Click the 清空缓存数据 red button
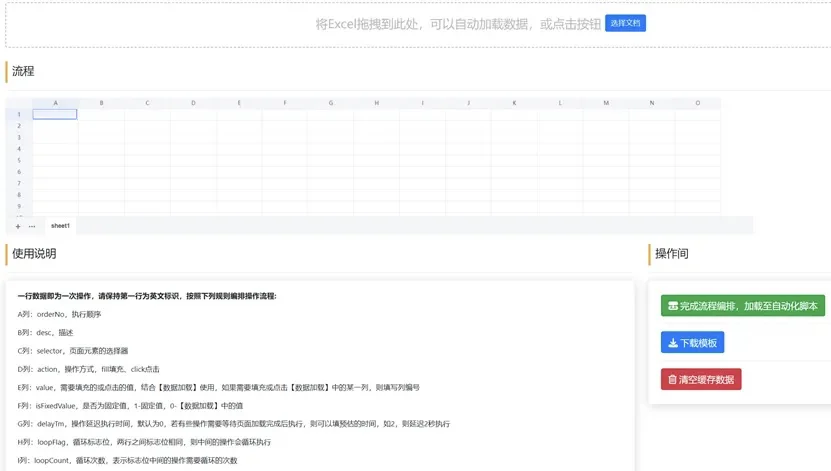This screenshot has width=831, height=471. click(701, 379)
